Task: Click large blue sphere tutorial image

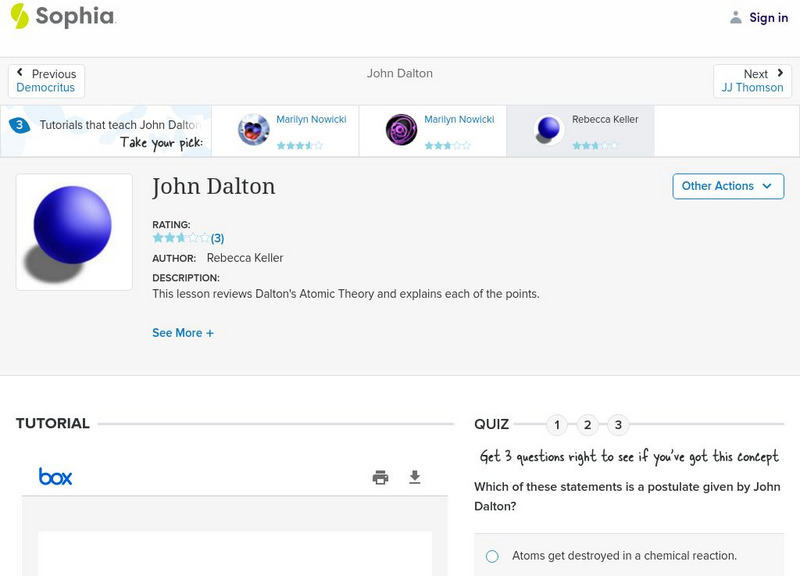Action: (74, 232)
